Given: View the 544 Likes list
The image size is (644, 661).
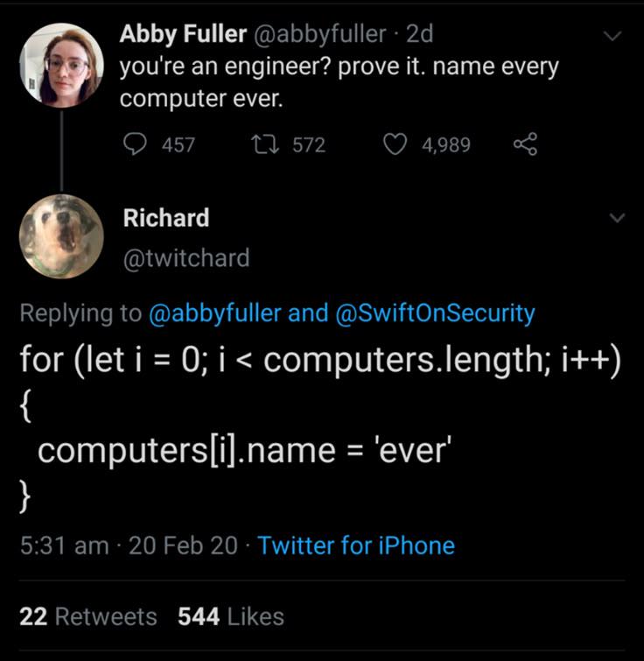Looking at the screenshot, I should (231, 616).
